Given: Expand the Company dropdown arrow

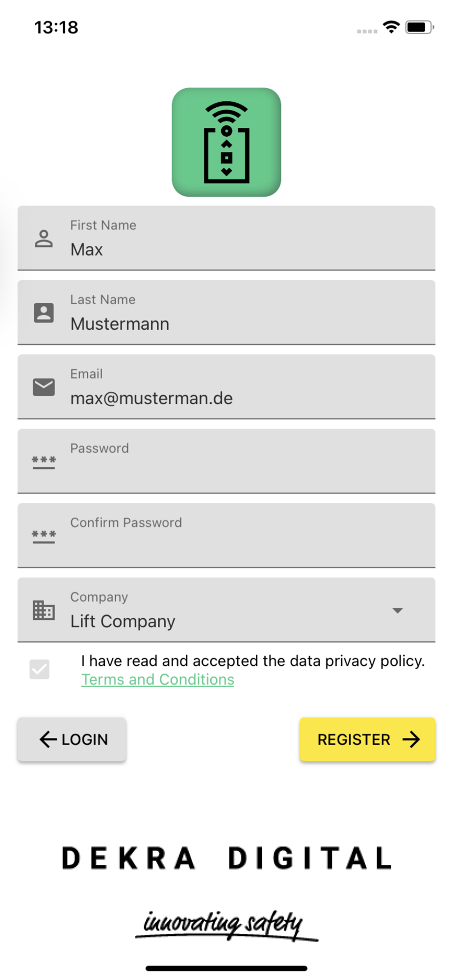Looking at the screenshot, I should pyautogui.click(x=398, y=611).
